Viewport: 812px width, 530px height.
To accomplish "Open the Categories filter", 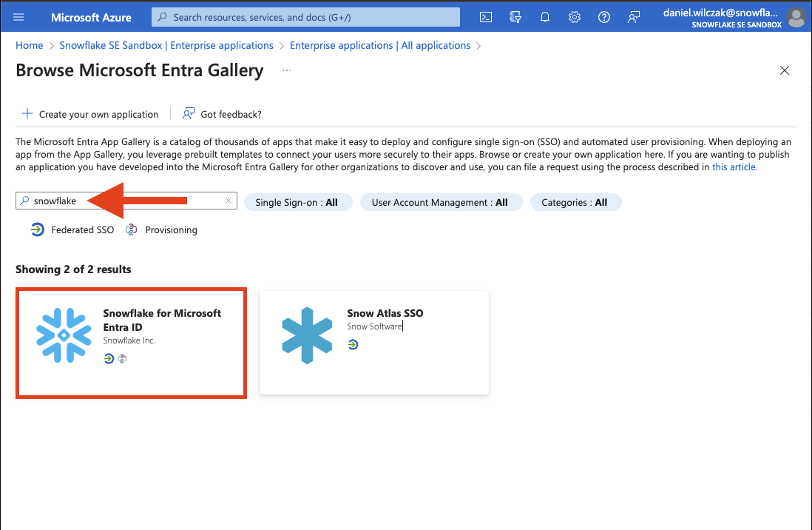I will point(575,202).
